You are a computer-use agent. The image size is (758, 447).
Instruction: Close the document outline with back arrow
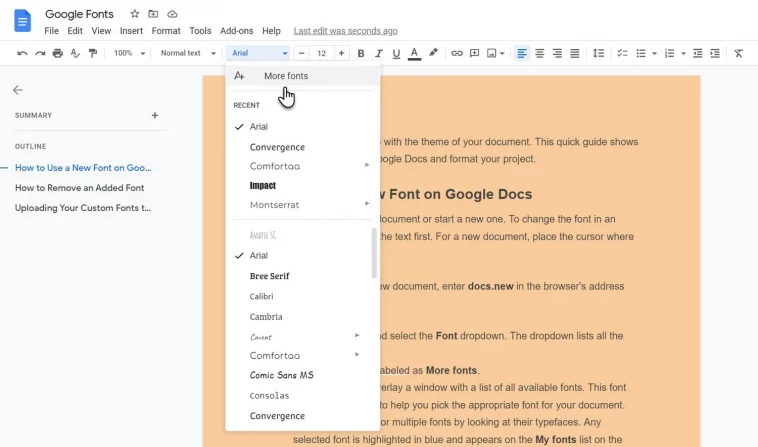(x=18, y=90)
